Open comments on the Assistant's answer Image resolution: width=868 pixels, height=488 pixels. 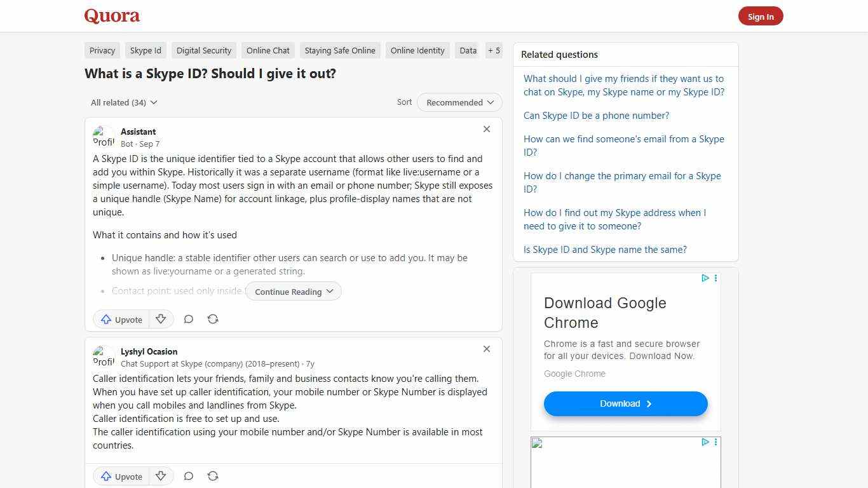tap(188, 319)
